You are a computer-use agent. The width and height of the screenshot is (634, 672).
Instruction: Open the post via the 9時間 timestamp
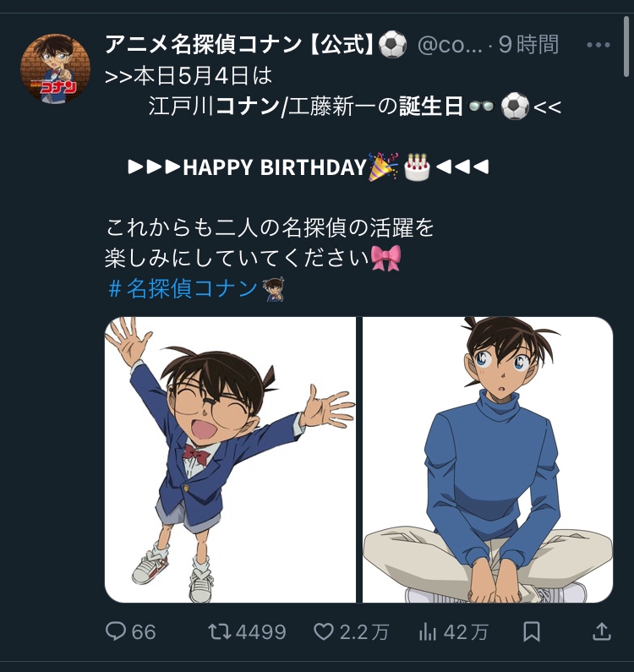coord(528,45)
